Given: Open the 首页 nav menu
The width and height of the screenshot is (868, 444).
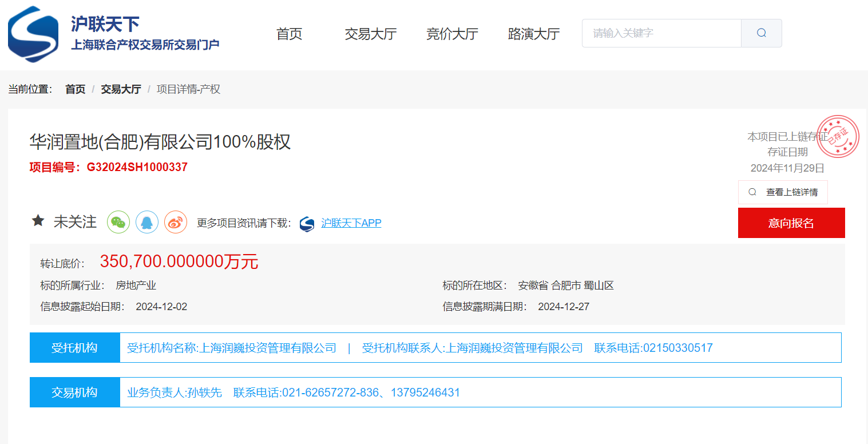Looking at the screenshot, I should coord(289,34).
